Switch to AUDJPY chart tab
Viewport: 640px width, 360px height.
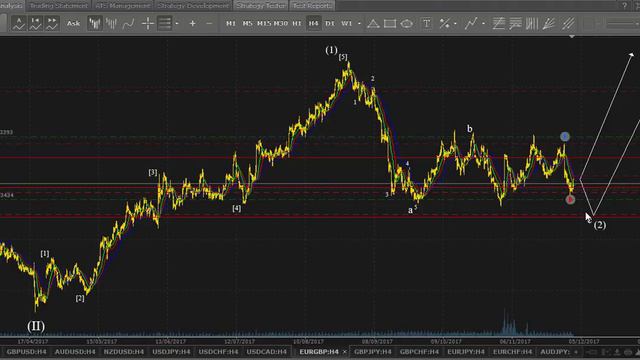(x=555, y=351)
